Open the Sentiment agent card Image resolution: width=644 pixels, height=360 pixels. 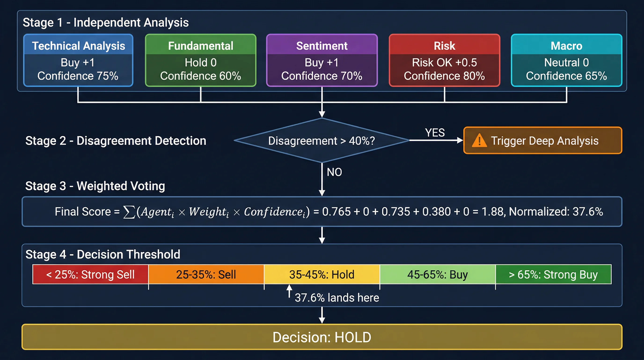click(322, 60)
